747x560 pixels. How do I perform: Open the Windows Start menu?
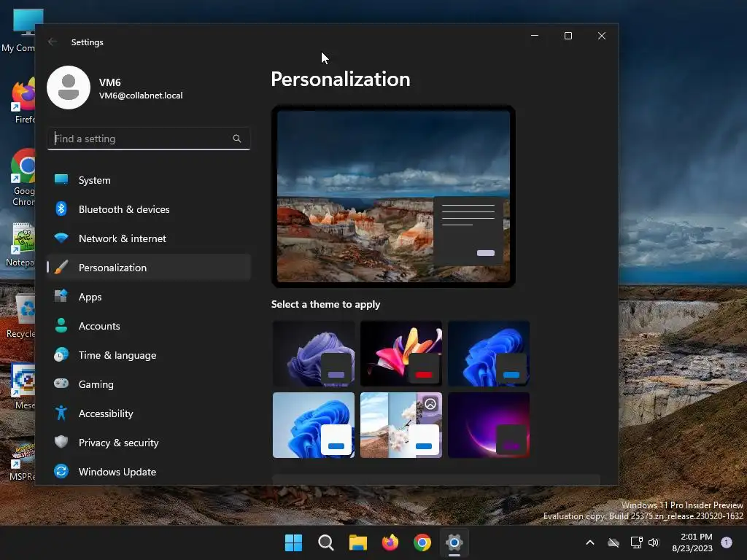coord(293,542)
